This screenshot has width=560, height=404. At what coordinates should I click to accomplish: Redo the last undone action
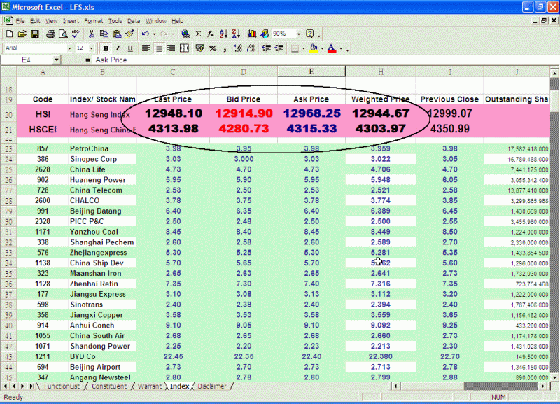164,34
